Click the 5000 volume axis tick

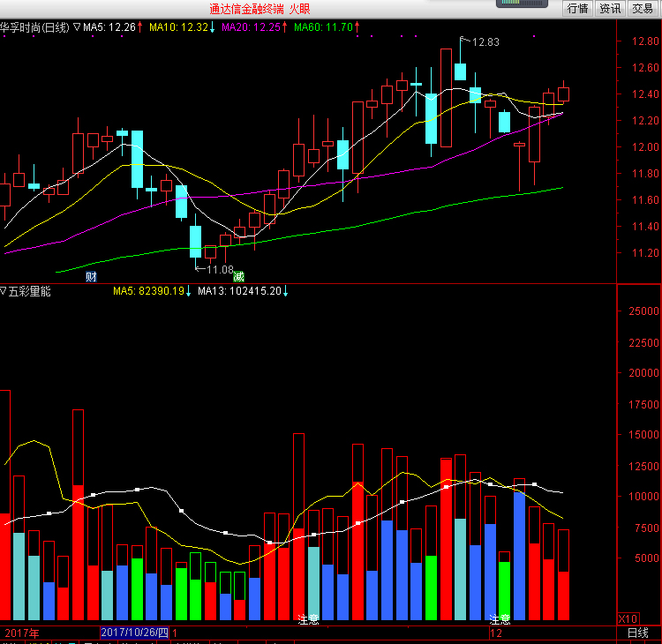pyautogui.click(x=646, y=558)
